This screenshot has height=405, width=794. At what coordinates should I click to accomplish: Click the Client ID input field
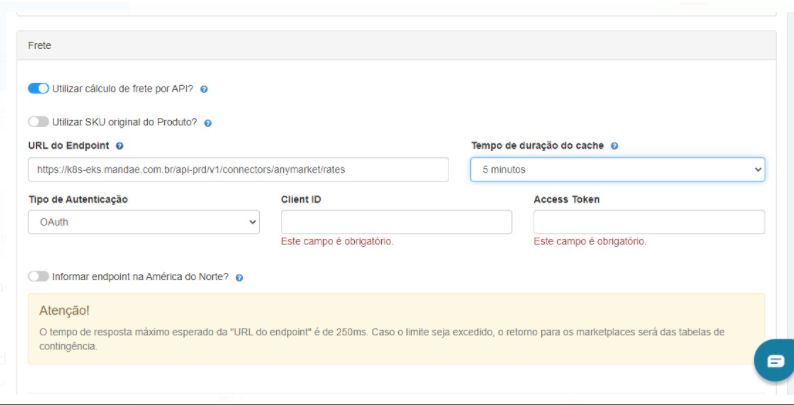396,222
